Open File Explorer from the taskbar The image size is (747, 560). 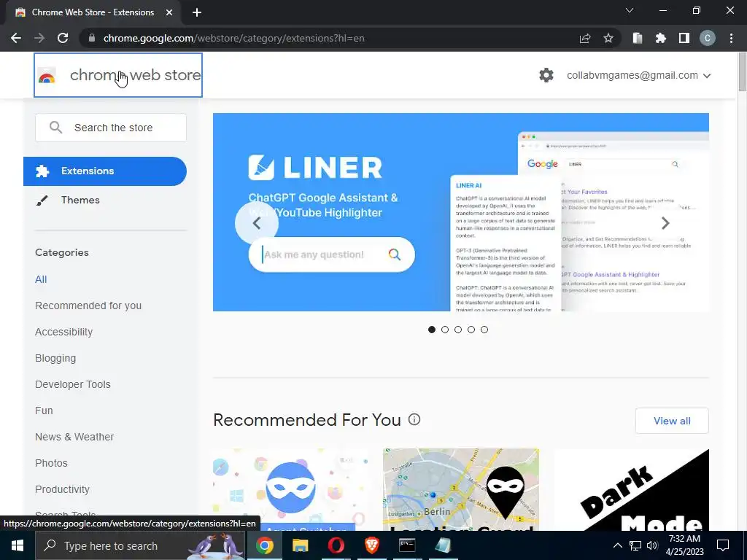(x=300, y=545)
